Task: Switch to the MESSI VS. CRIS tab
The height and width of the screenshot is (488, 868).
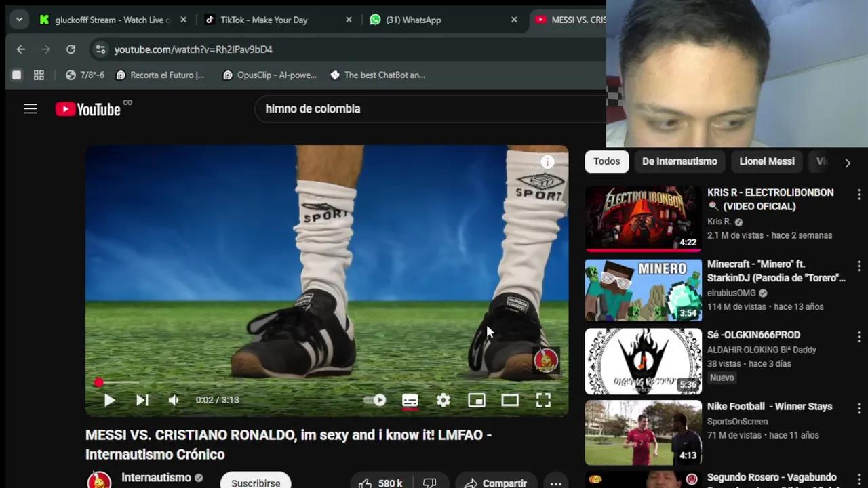Action: pos(568,20)
